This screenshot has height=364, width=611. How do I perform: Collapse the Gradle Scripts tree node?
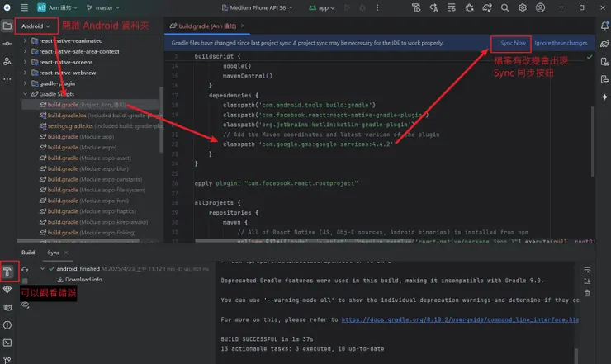pyautogui.click(x=26, y=94)
